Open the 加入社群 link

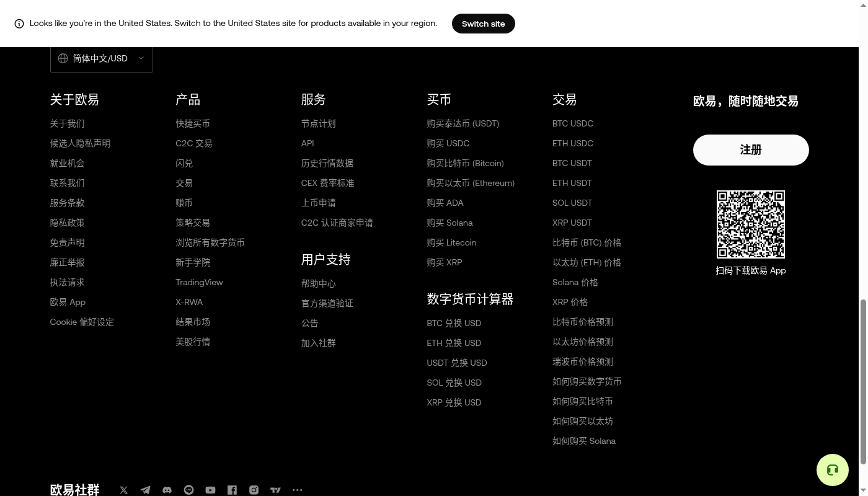(319, 343)
